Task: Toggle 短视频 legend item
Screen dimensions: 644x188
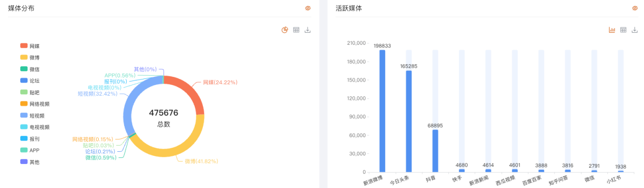Action: coord(33,116)
